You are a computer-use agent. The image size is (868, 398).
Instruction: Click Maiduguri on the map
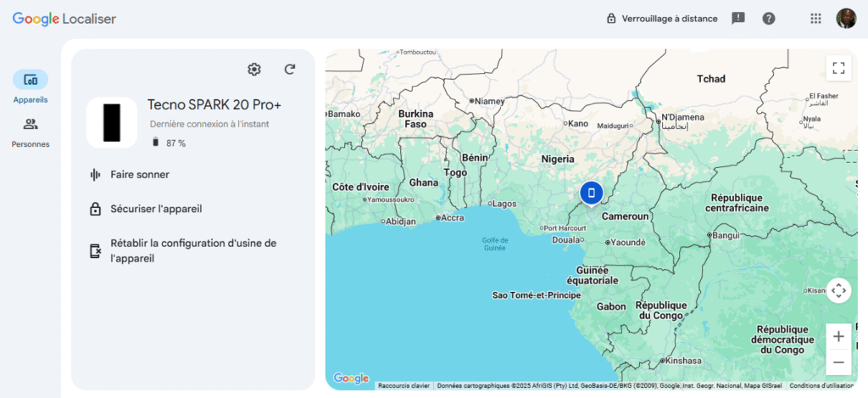click(x=614, y=126)
